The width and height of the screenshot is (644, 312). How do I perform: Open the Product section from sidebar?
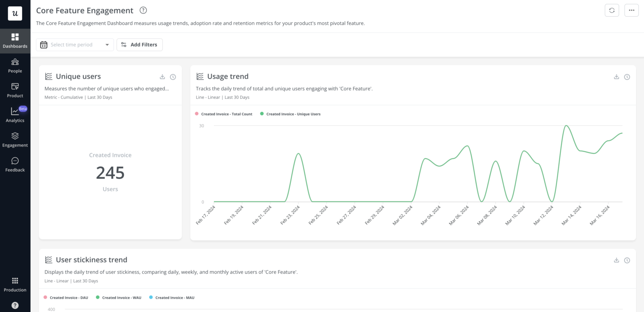coord(15,90)
